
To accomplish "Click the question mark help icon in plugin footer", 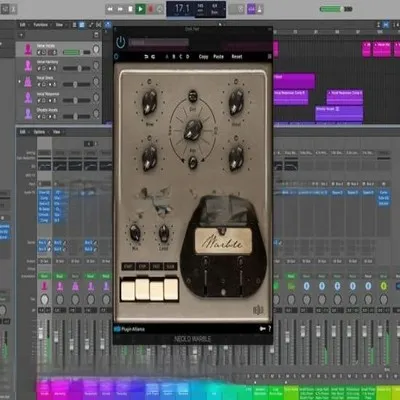I will click(x=269, y=329).
